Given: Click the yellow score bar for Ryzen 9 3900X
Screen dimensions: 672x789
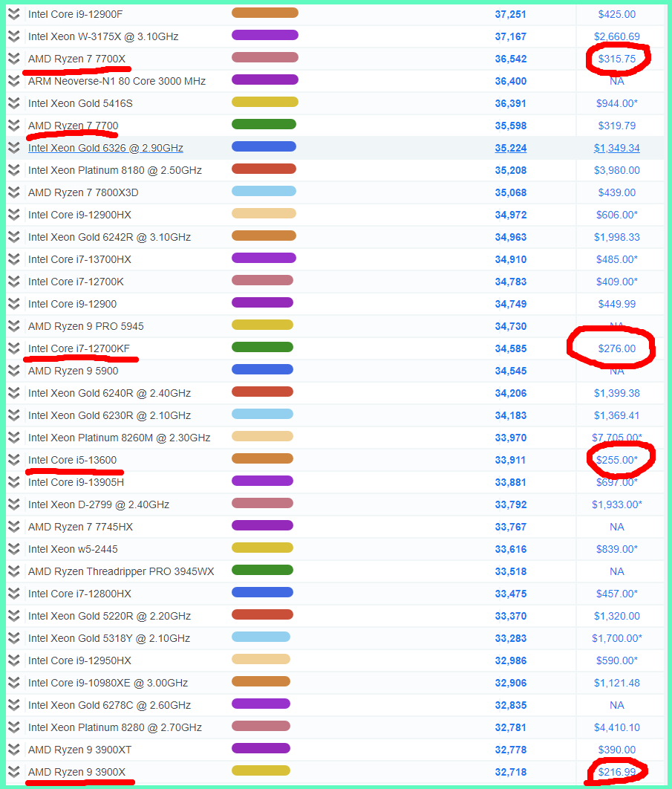Looking at the screenshot, I should click(x=261, y=770).
